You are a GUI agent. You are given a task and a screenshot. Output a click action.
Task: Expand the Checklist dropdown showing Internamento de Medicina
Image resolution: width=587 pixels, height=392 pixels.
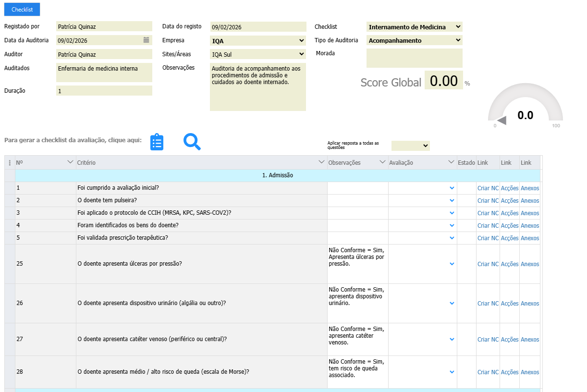tap(415, 27)
